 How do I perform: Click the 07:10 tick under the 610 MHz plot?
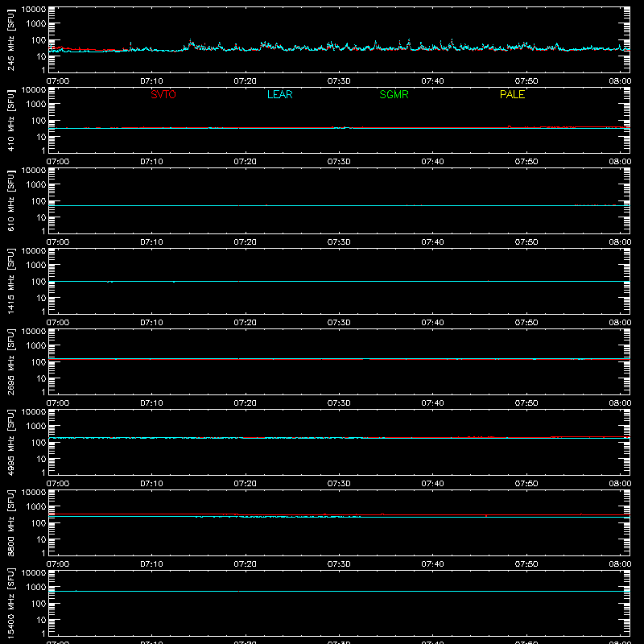(151, 242)
